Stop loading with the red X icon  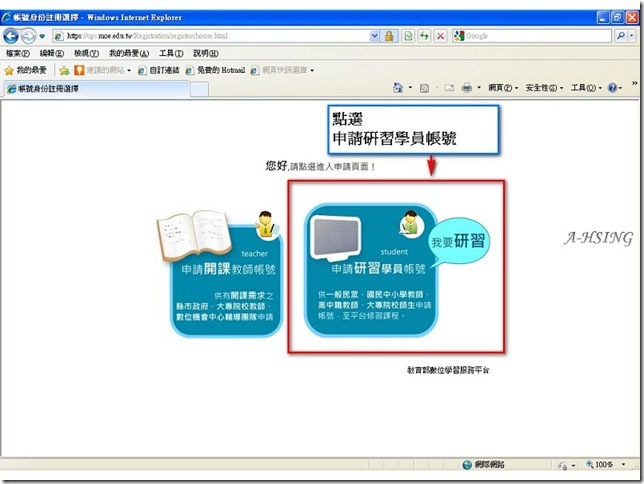440,36
